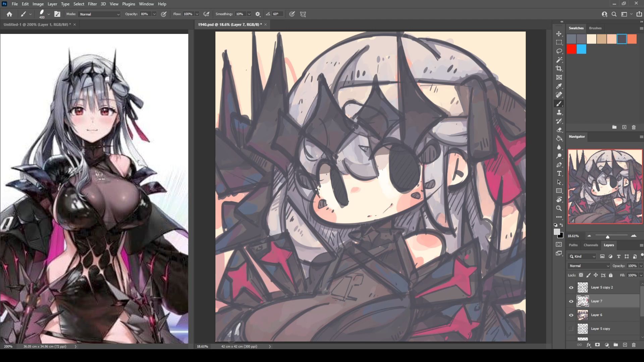Screen dimensions: 644x362
Task: Pick the light blue swatch
Action: pyautogui.click(x=582, y=49)
